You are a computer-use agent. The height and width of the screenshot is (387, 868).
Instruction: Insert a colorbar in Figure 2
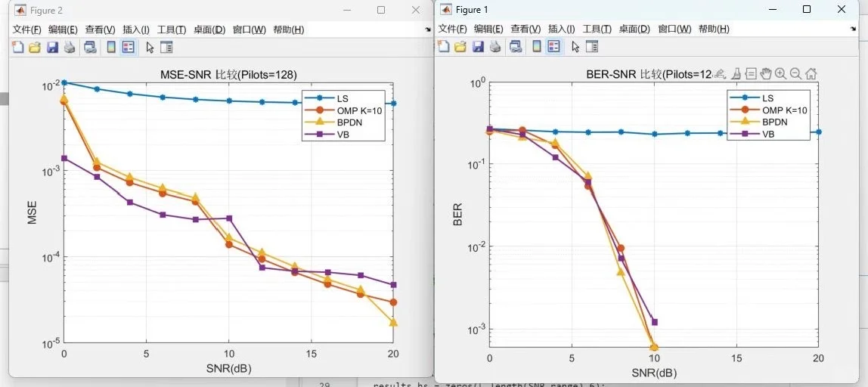click(110, 47)
